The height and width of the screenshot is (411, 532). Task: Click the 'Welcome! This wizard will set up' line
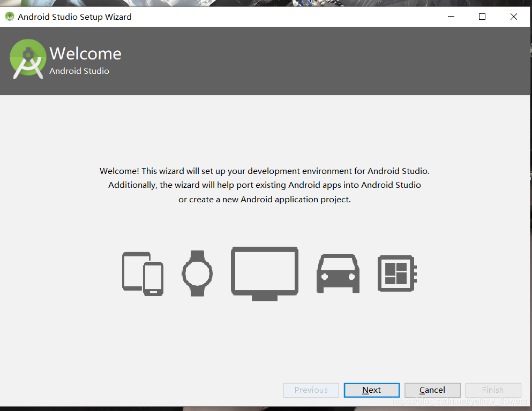[265, 171]
